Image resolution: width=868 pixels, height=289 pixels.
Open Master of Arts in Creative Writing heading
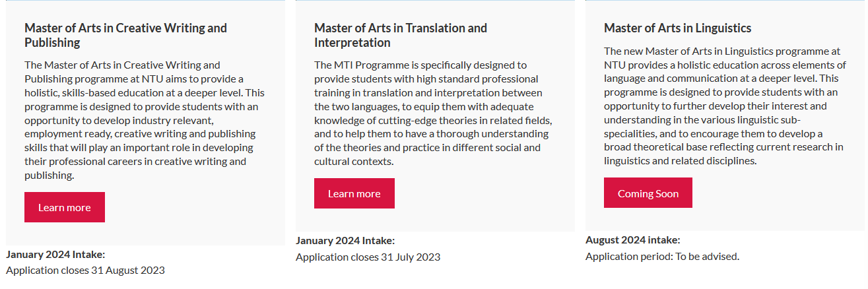(125, 36)
